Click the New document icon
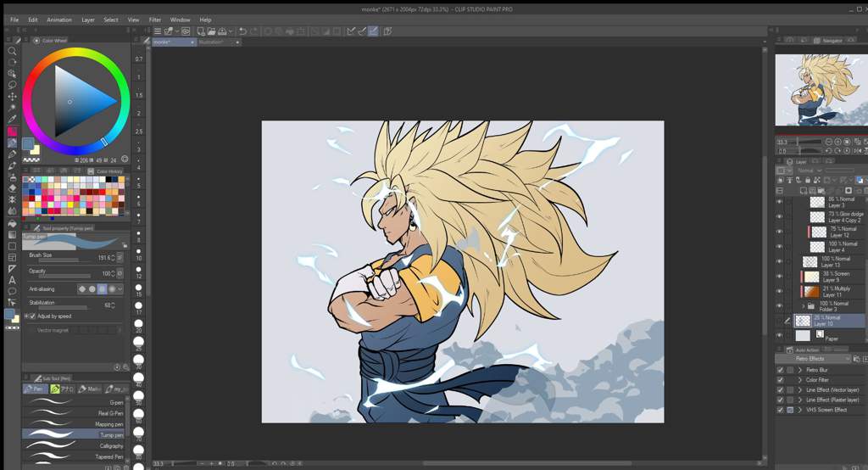This screenshot has height=470, width=868. pos(200,31)
